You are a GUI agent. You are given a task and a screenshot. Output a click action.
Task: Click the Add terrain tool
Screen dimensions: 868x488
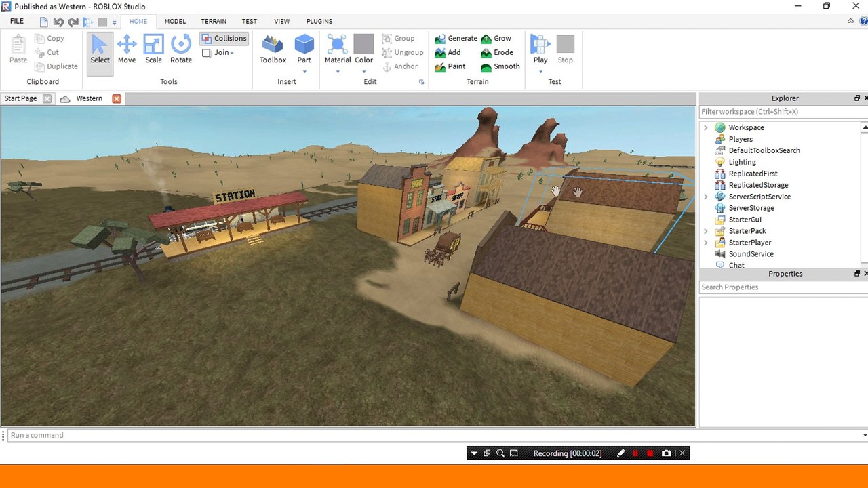pos(448,52)
